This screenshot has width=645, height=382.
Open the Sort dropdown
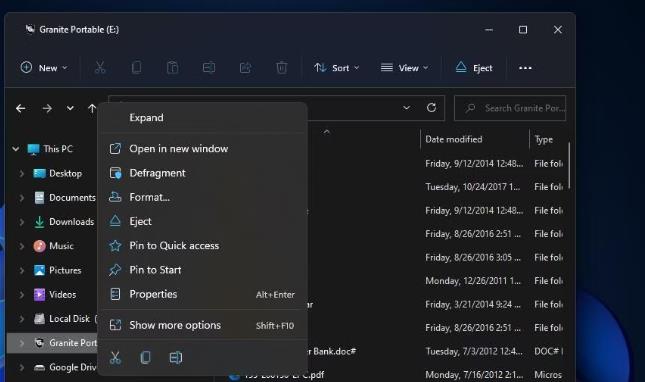tap(336, 68)
